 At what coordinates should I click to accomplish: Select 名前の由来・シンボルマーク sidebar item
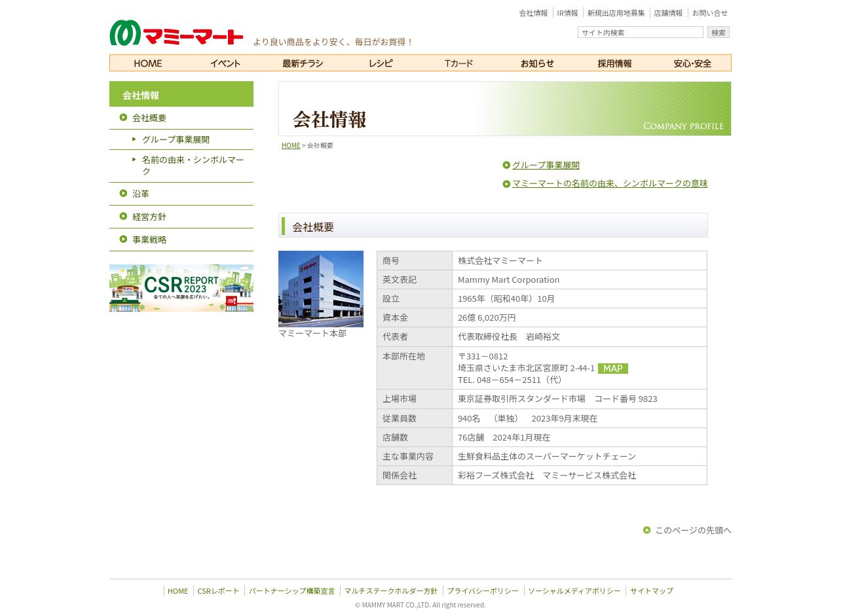point(181,166)
